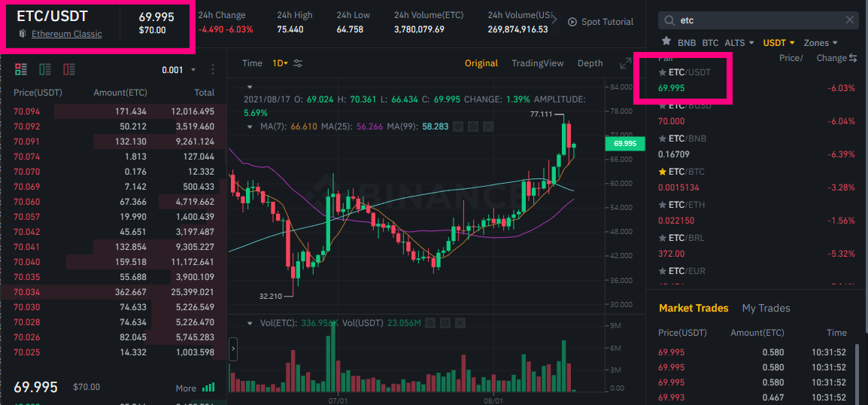The width and height of the screenshot is (868, 405).
Task: Sort pair list by Price column
Action: (x=791, y=58)
